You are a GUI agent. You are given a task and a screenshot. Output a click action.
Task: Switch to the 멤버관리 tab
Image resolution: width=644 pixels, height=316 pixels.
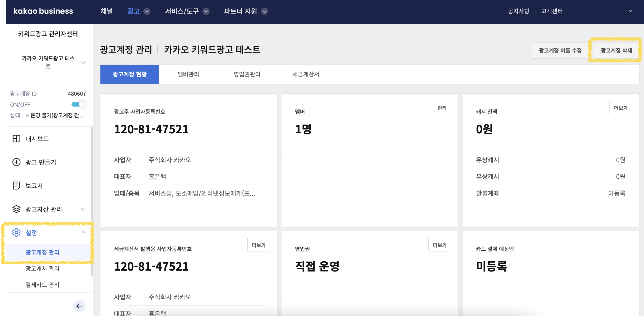click(x=188, y=74)
